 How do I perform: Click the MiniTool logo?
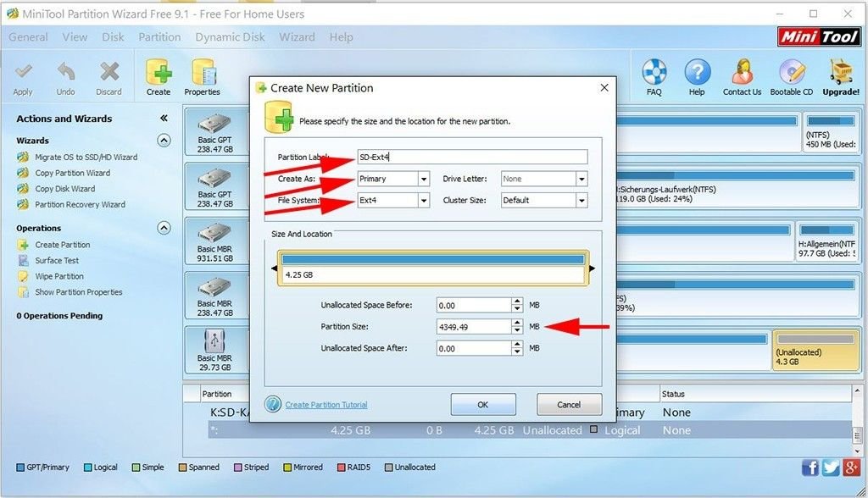pyautogui.click(x=819, y=37)
